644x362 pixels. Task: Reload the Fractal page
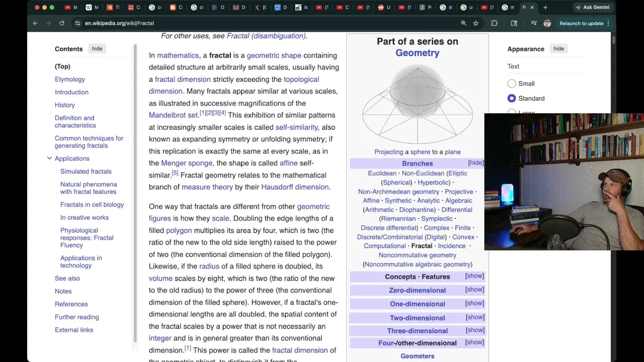pos(61,23)
